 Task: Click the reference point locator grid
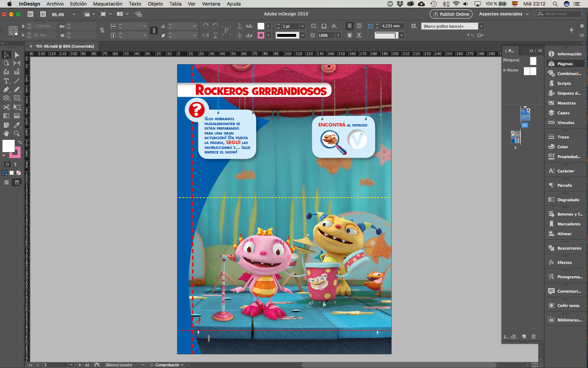(13, 30)
